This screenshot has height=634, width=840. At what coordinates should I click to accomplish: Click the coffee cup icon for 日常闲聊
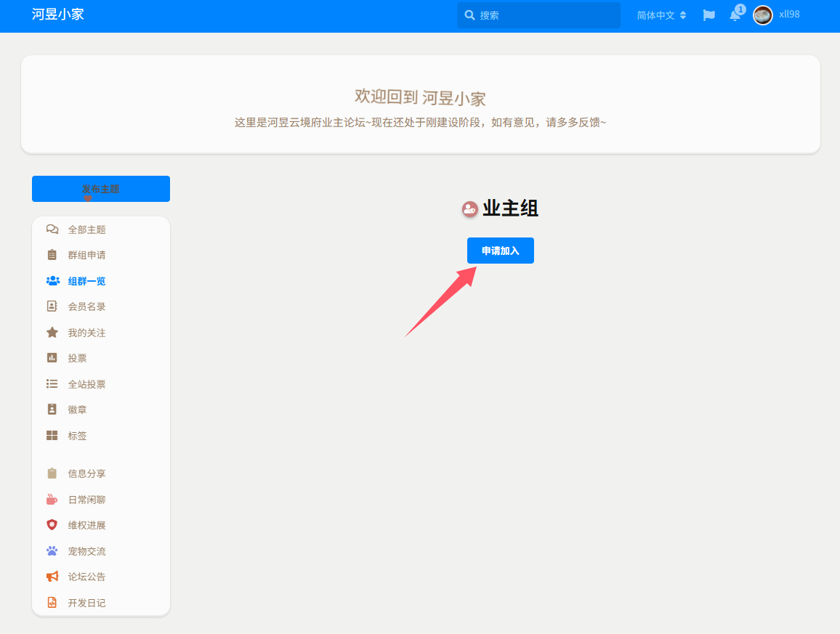(x=52, y=500)
